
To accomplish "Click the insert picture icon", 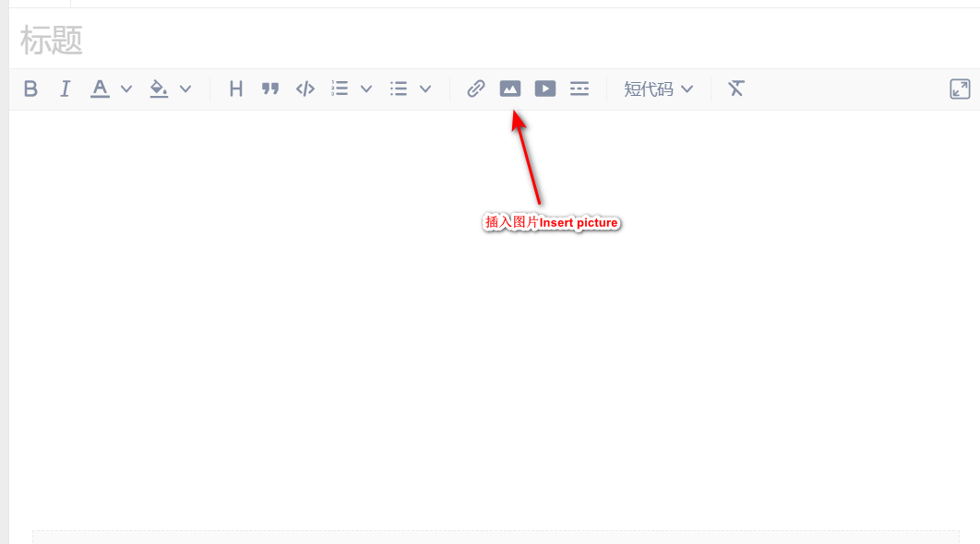I will tap(510, 89).
